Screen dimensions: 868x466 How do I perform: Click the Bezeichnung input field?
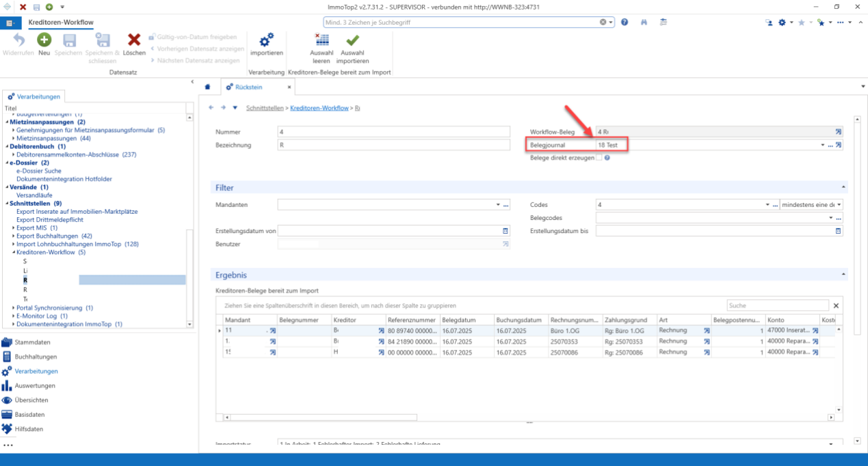(x=394, y=145)
